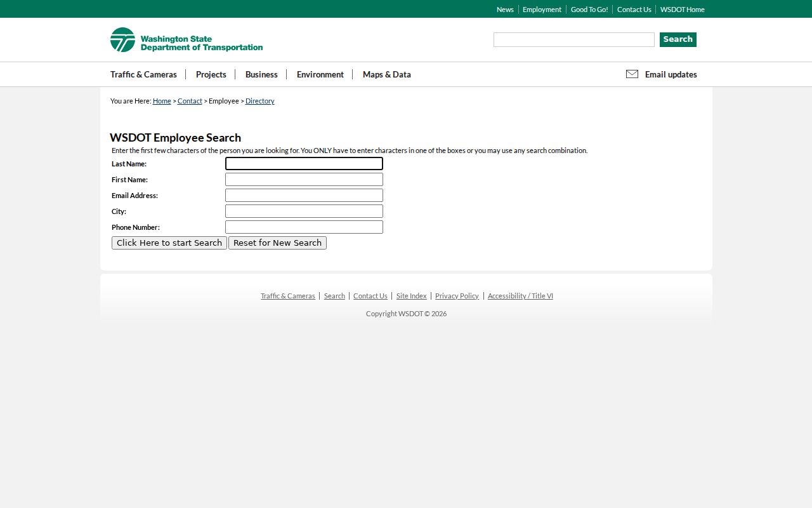Click the green Search button
This screenshot has width=812, height=508.
pos(678,39)
